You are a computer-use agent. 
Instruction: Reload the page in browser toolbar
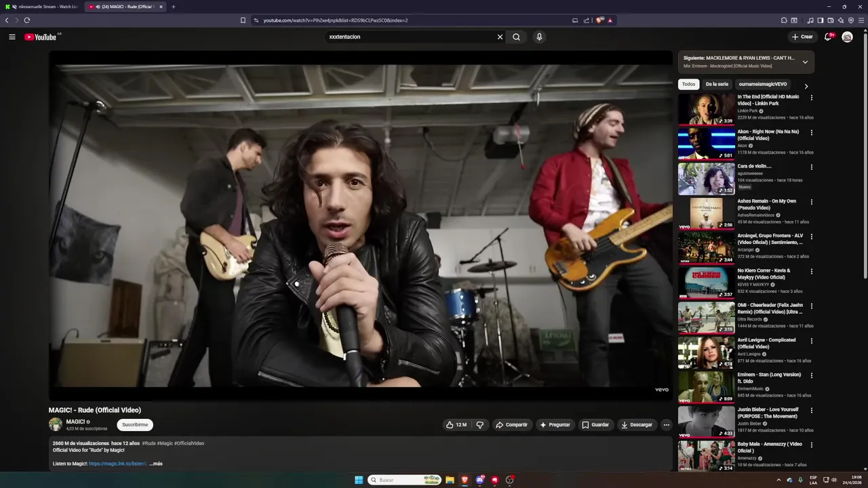coord(27,20)
